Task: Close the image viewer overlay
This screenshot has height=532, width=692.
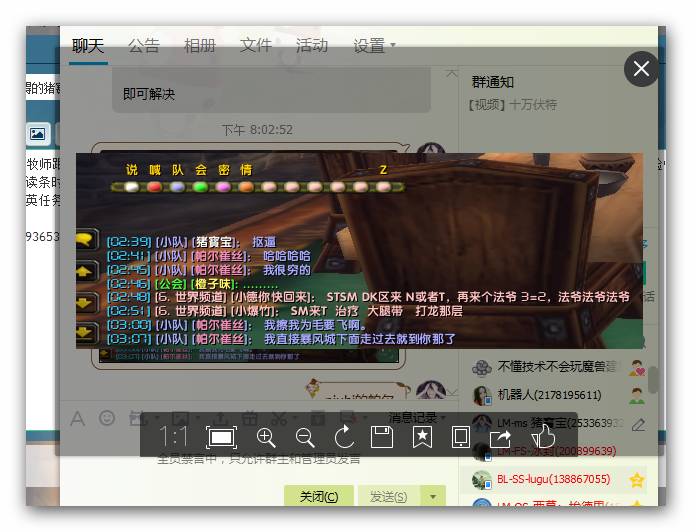Action: (641, 69)
